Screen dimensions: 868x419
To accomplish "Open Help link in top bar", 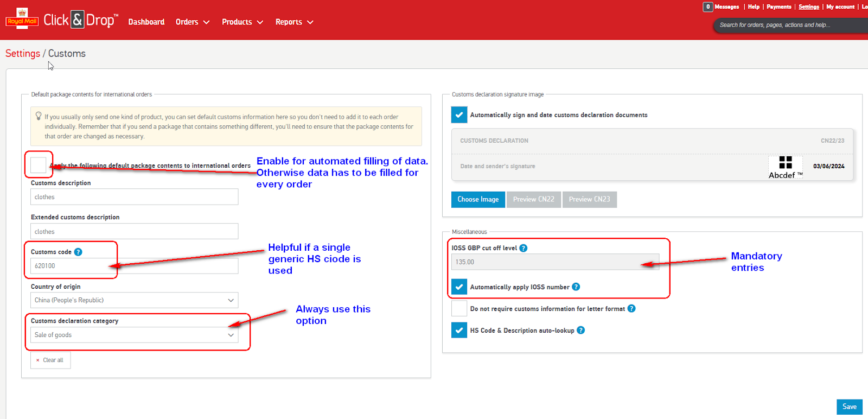I will pos(754,7).
